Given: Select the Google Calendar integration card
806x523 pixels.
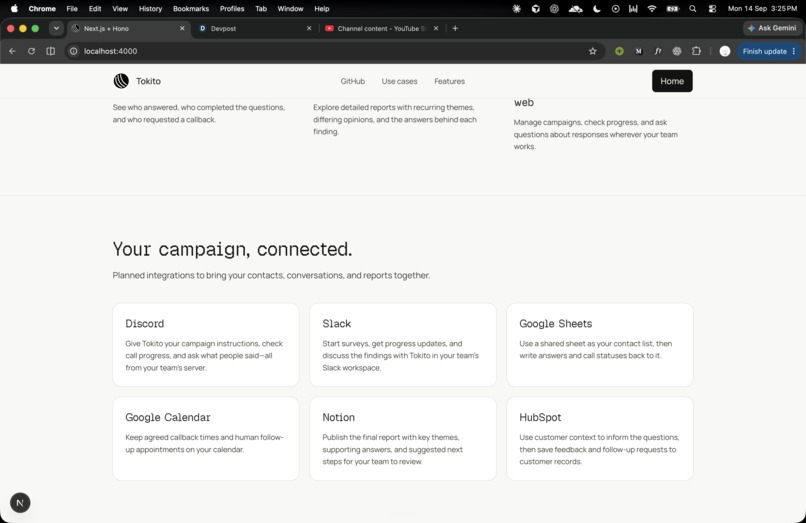Looking at the screenshot, I should click(206, 439).
